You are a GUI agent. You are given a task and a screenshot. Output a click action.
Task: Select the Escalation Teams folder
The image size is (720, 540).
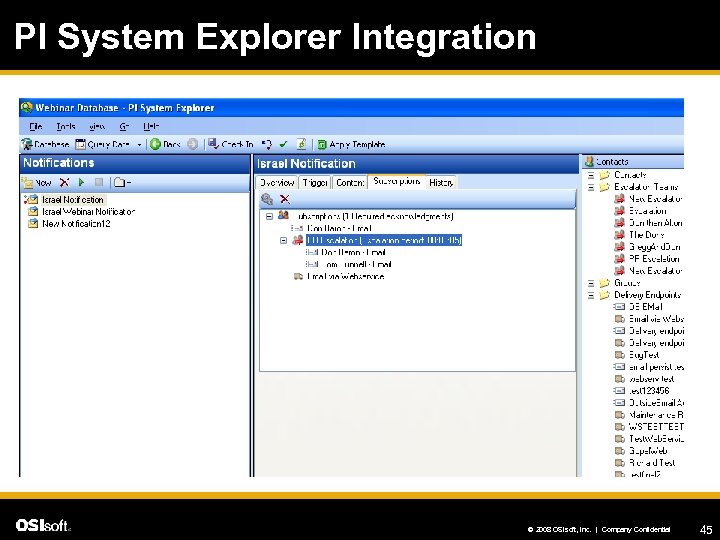tap(646, 187)
